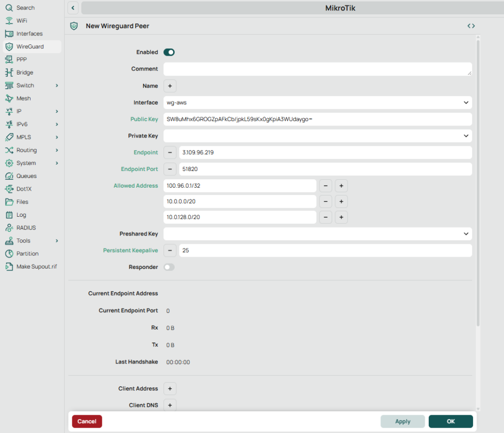Screen dimensions: 504x433
Task: Click the WireGuard shield icon in sidebar
Action: click(8, 47)
